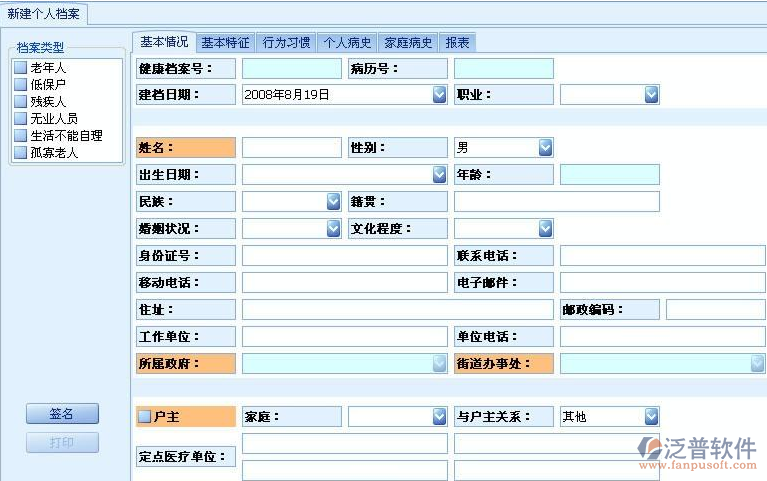Open the 出生日期 date picker arrow
The width and height of the screenshot is (767, 481).
point(439,174)
